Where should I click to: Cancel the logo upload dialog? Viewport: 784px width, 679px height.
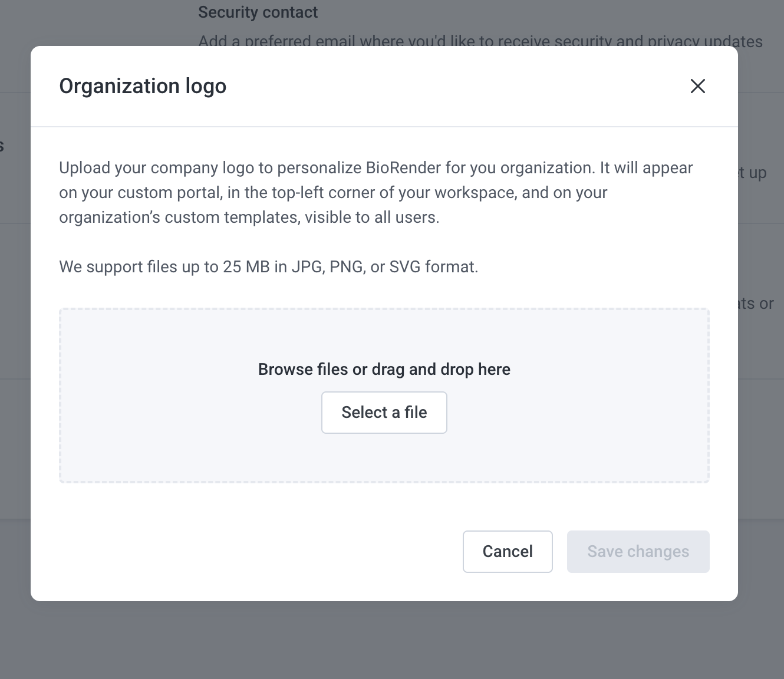(508, 552)
